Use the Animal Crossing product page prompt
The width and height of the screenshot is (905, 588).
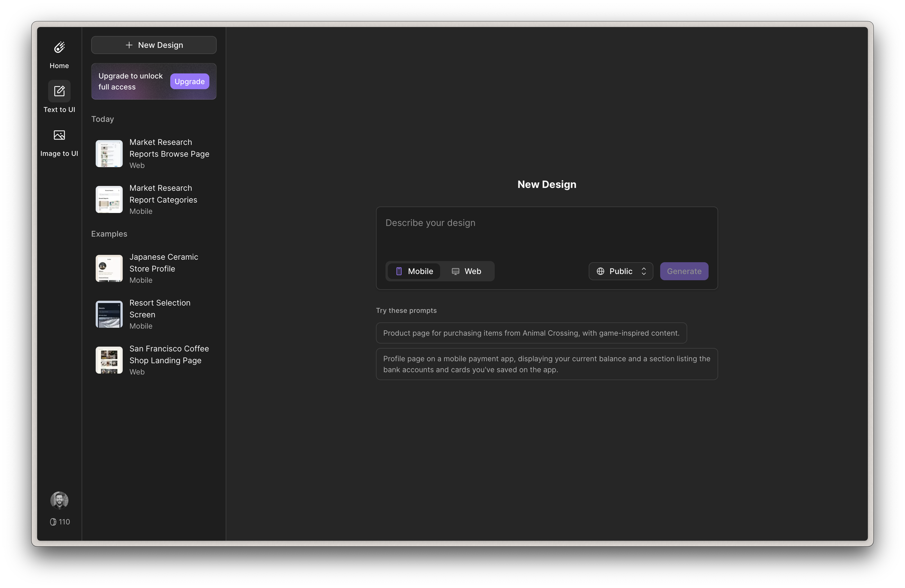531,333
